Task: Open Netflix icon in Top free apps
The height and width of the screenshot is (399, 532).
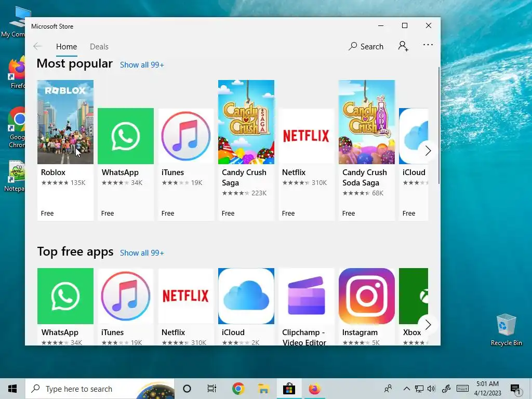Action: (186, 296)
